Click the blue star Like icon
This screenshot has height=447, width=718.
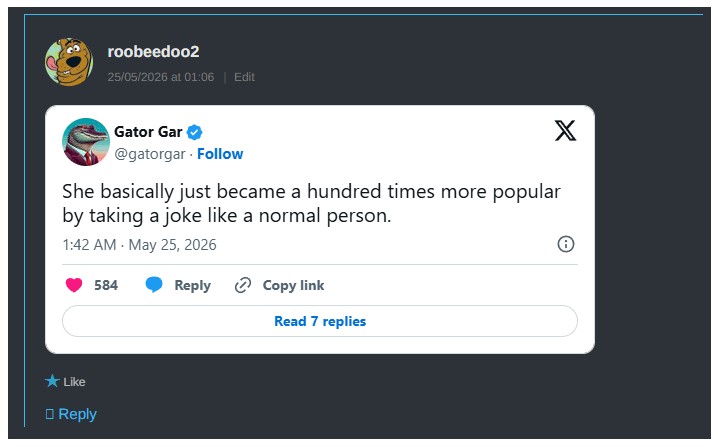pyautogui.click(x=52, y=381)
